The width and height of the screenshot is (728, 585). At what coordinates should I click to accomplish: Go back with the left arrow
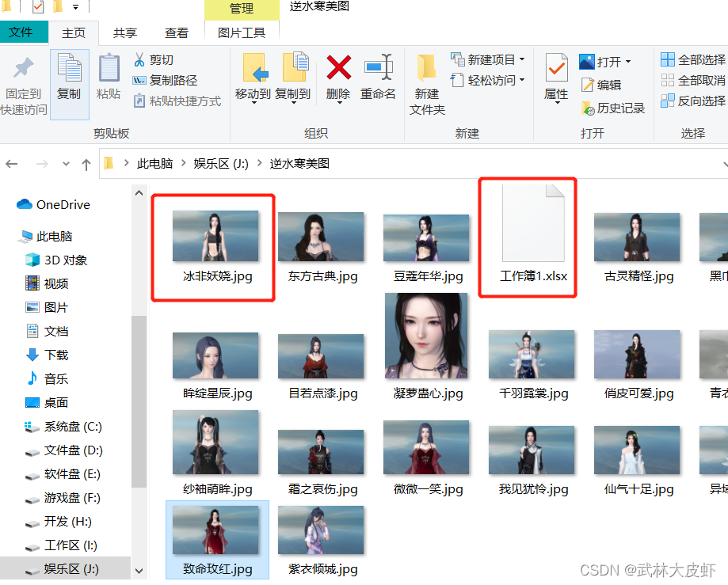click(x=12, y=164)
